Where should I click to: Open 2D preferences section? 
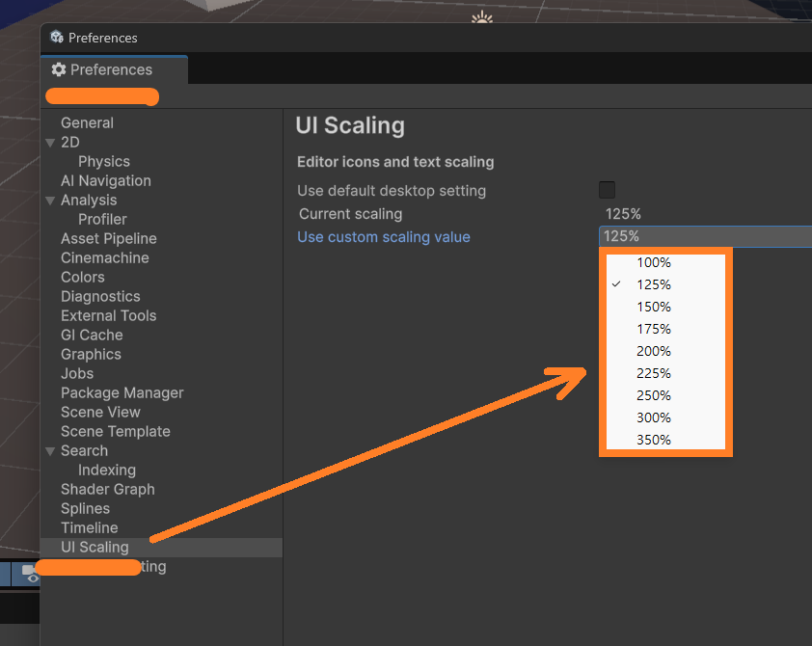pos(69,142)
